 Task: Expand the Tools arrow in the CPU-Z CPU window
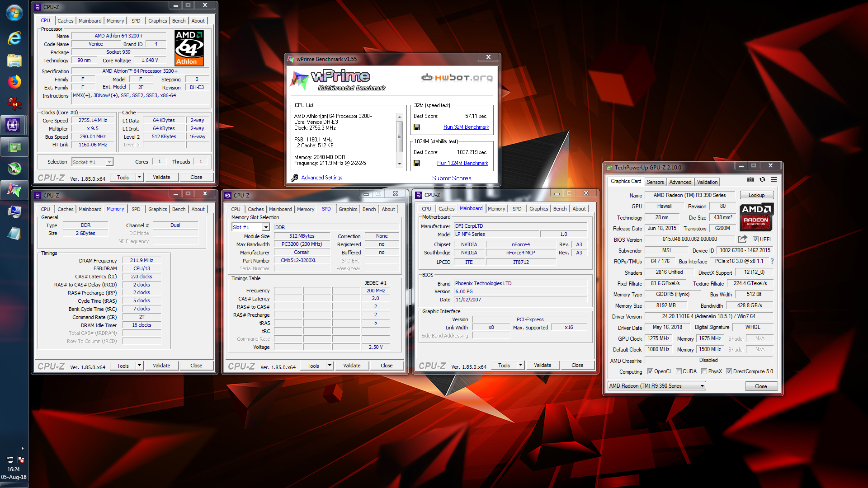coord(139,177)
